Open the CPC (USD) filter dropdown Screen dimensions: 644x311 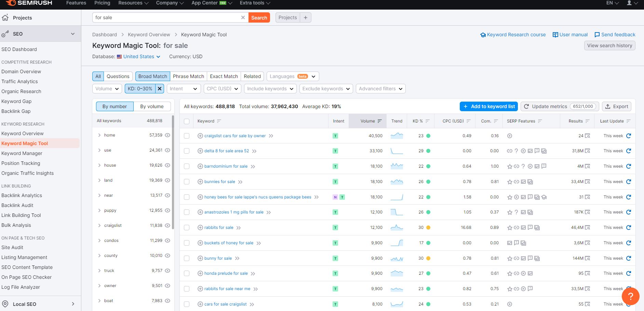[223, 89]
